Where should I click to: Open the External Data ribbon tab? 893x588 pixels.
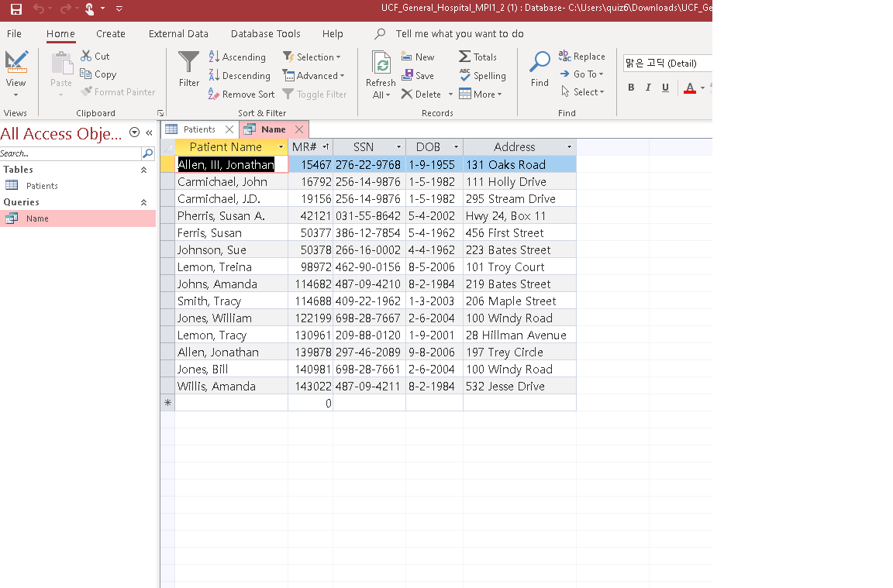point(178,33)
